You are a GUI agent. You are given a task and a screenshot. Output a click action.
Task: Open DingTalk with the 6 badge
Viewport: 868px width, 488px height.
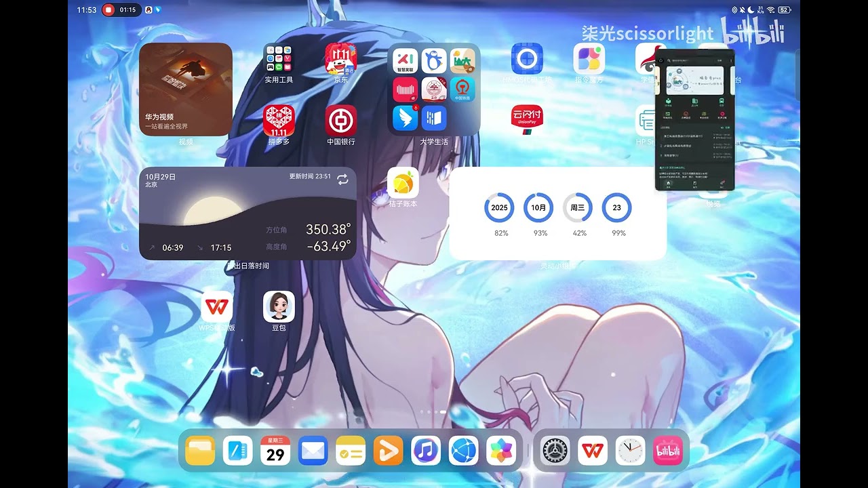click(406, 118)
